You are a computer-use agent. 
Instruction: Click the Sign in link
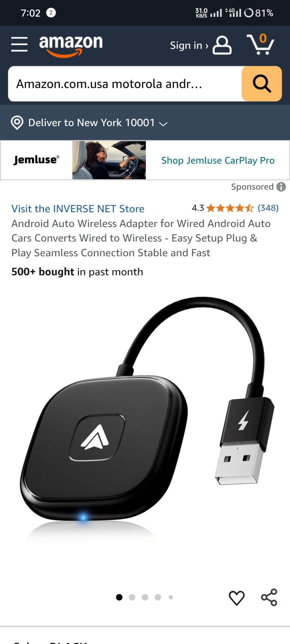pyautogui.click(x=189, y=45)
